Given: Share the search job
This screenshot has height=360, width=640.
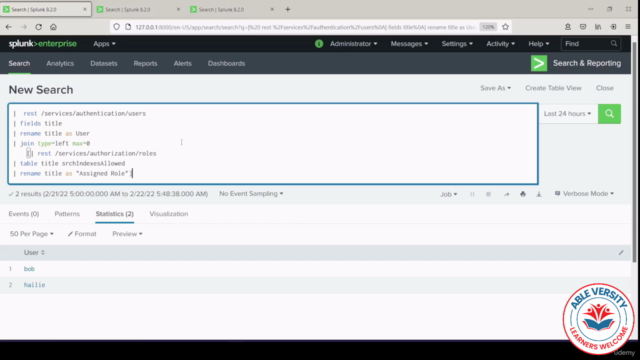Looking at the screenshot, I should 507,194.
